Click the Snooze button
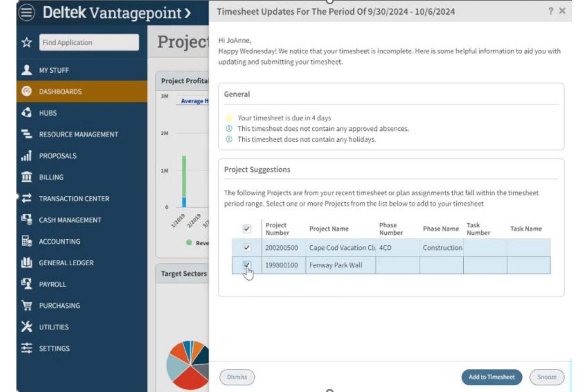The image size is (588, 392). click(547, 377)
